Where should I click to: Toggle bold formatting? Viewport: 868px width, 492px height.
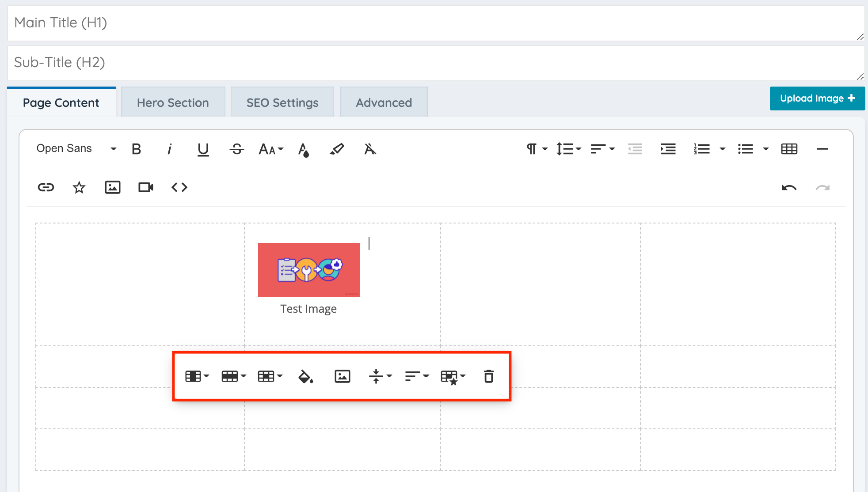pos(137,149)
